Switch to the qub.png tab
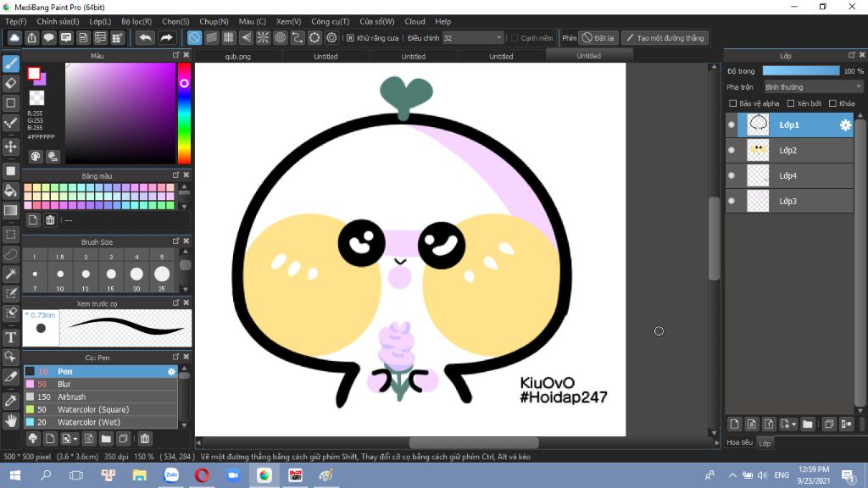 (238, 57)
